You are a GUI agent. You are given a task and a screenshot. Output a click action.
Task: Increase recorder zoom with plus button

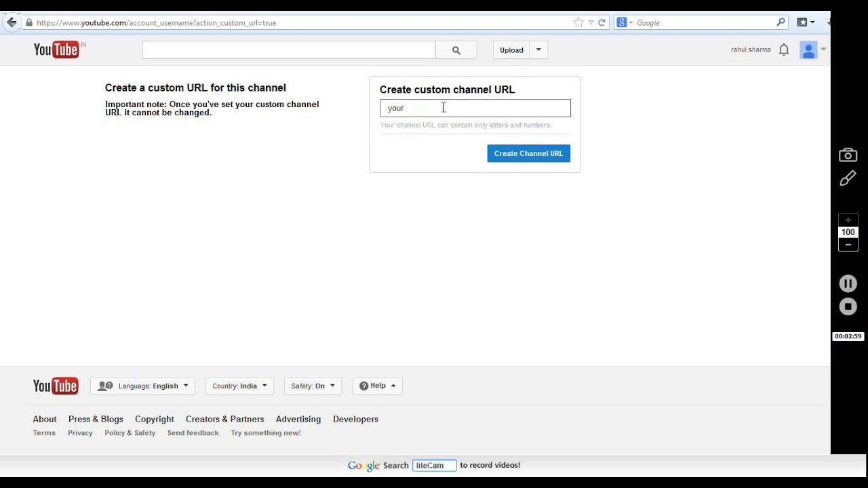tap(848, 220)
